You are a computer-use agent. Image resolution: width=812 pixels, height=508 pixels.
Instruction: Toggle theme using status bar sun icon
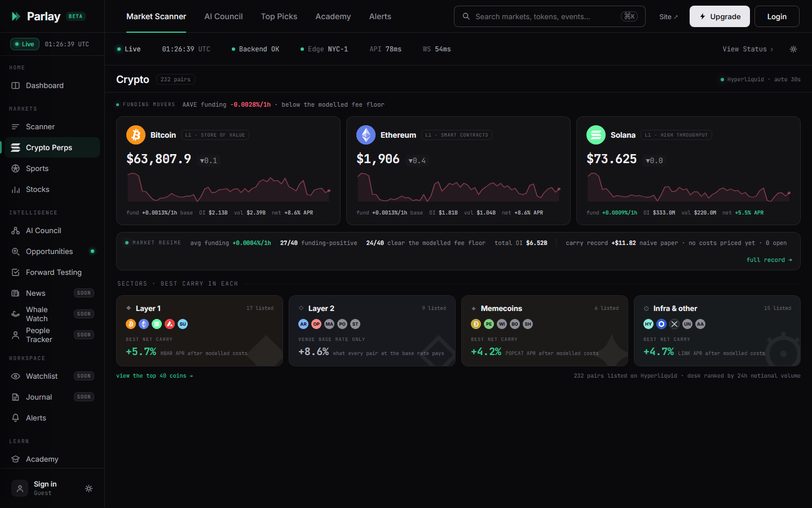click(x=793, y=49)
